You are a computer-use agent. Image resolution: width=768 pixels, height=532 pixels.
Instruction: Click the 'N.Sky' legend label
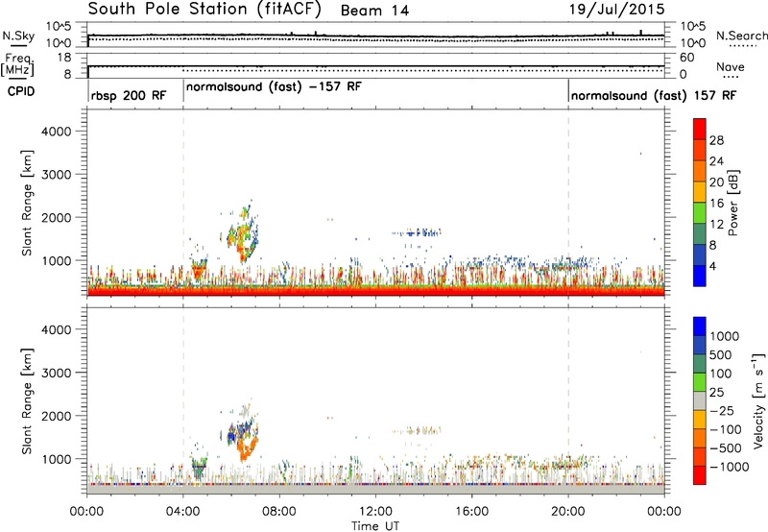18,36
